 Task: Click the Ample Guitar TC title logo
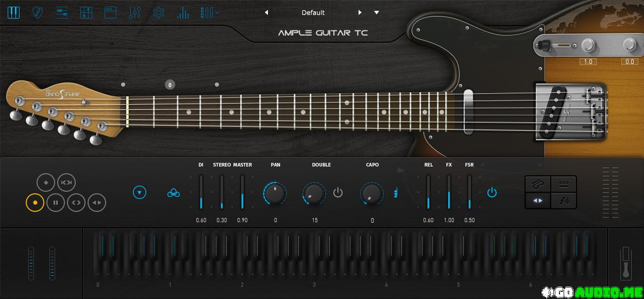coord(323,33)
